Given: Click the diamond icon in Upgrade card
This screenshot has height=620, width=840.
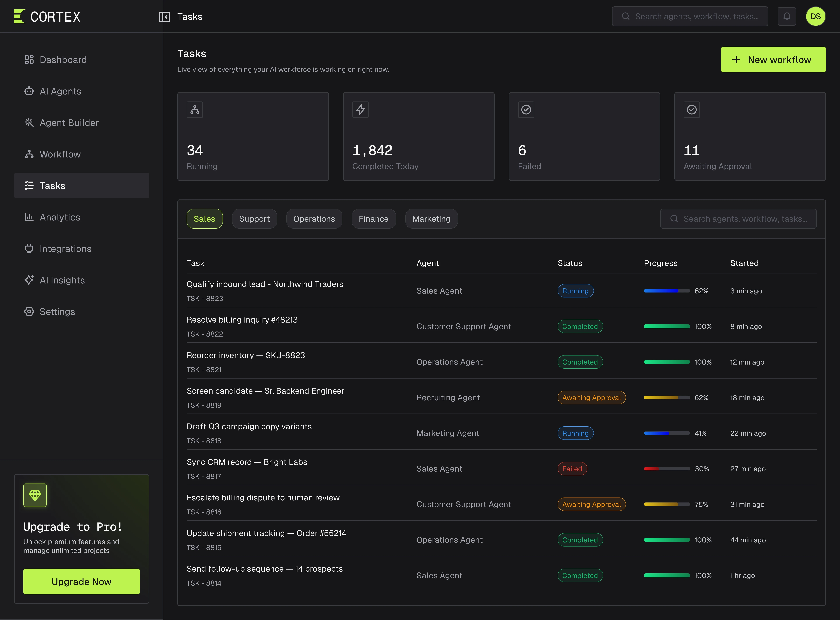Looking at the screenshot, I should click(35, 495).
